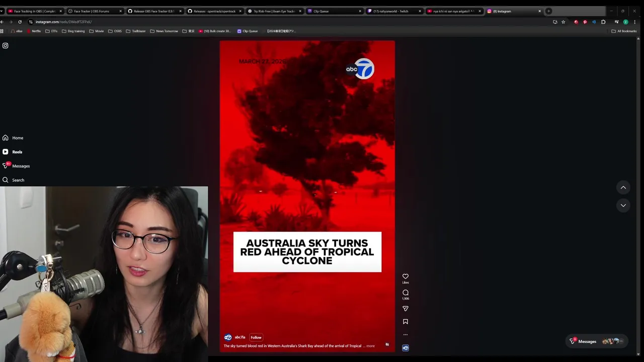Open the abc7la profile name link
This screenshot has width=644, height=362.
pos(240,337)
